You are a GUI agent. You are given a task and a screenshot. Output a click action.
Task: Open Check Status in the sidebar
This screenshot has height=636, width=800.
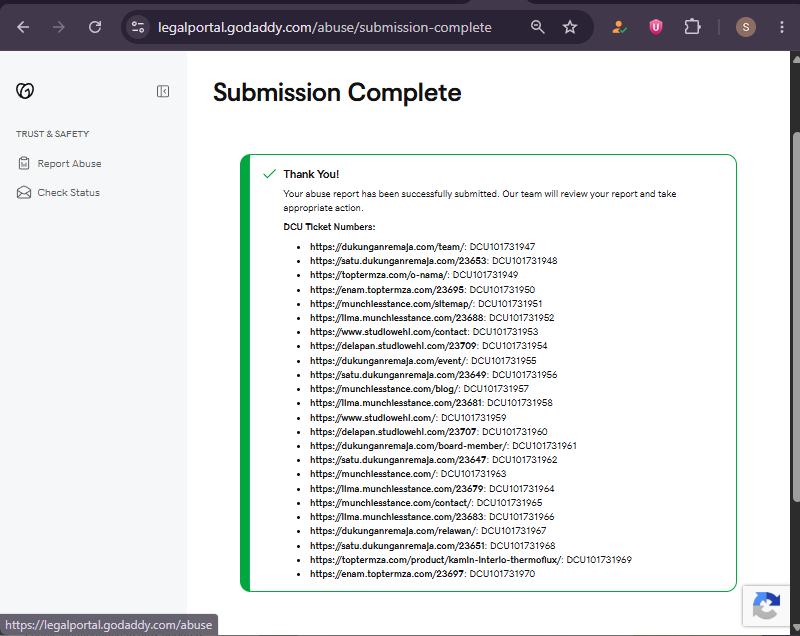pyautogui.click(x=58, y=193)
